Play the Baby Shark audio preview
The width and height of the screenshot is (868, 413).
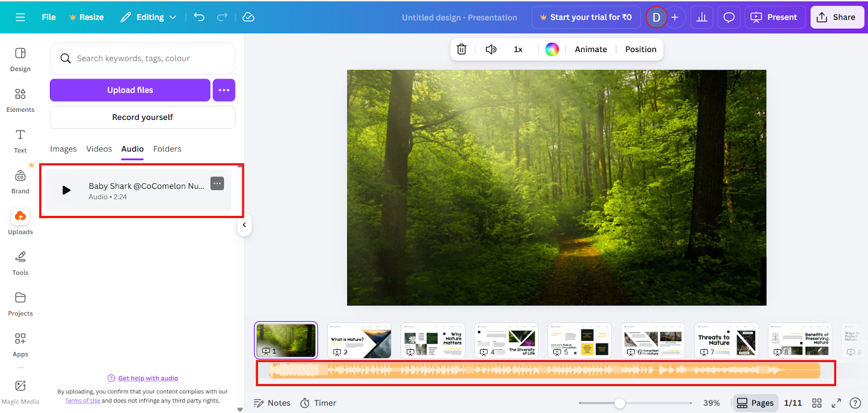66,190
